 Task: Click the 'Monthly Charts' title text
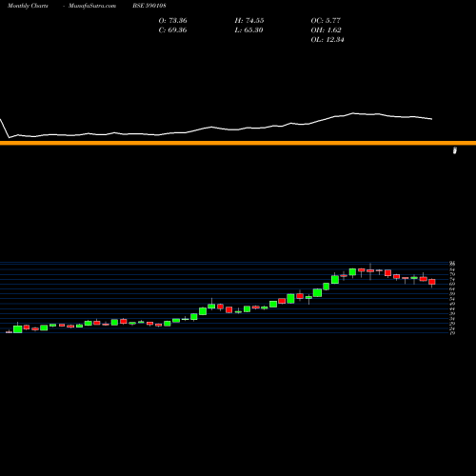pos(28,6)
